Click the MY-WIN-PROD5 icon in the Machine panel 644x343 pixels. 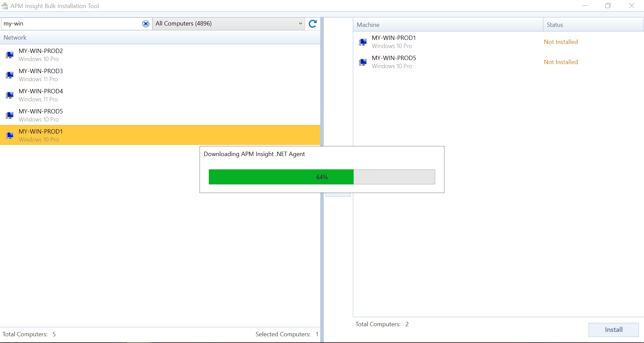point(363,62)
